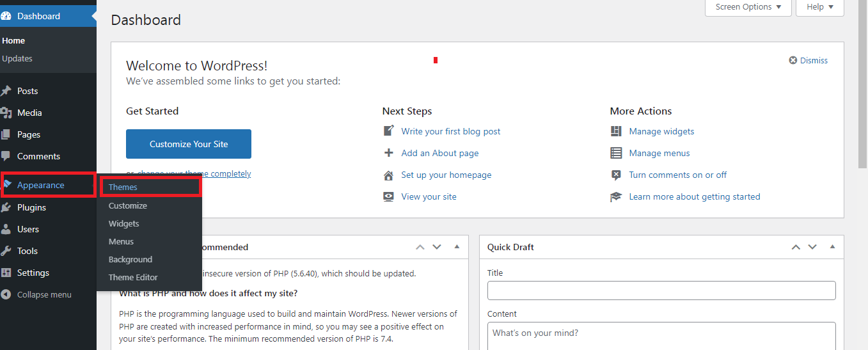Open Add an About page link

coord(440,153)
